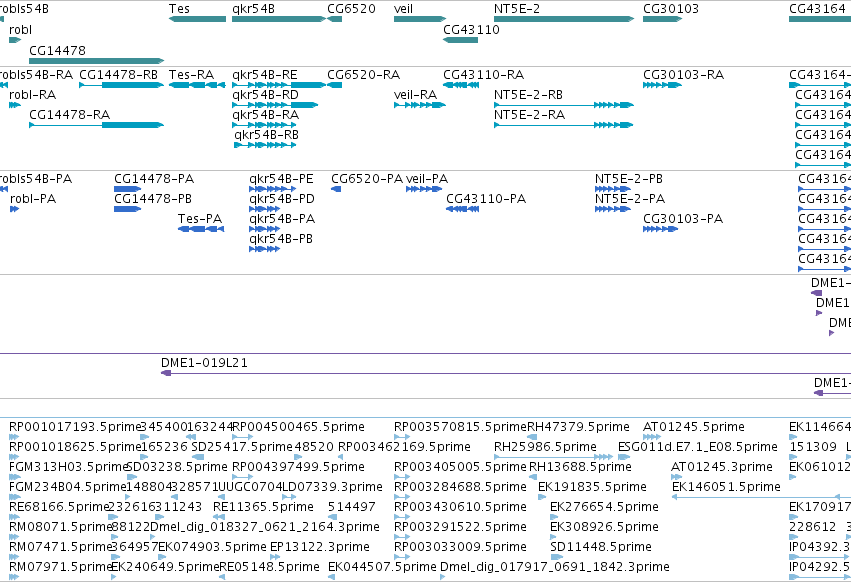The image size is (851, 582).
Task: Select the CG14478 gene bar
Action: click(x=96, y=61)
